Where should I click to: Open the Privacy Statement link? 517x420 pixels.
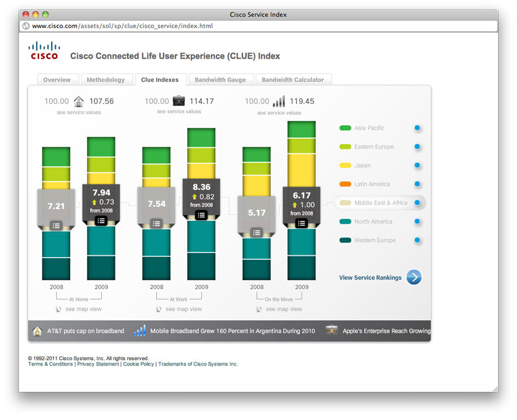[98, 364]
